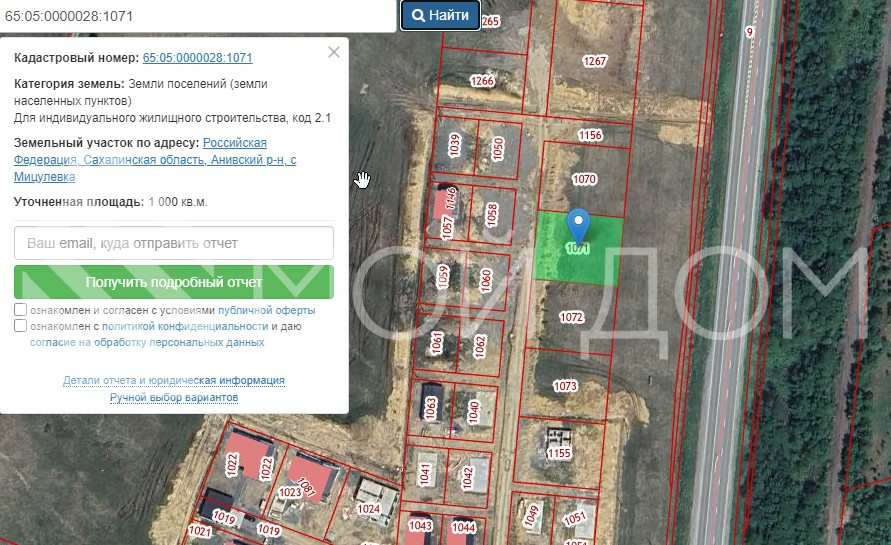Click the email input field

174,243
